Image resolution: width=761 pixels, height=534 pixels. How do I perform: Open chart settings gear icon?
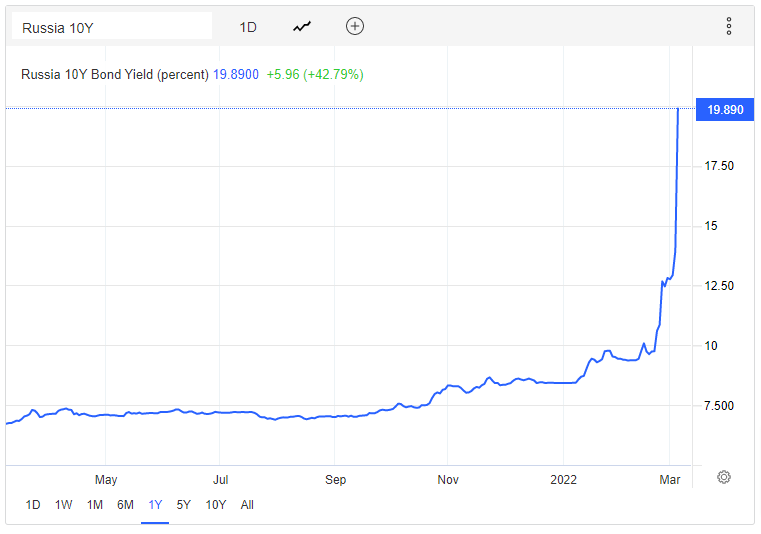tap(724, 478)
